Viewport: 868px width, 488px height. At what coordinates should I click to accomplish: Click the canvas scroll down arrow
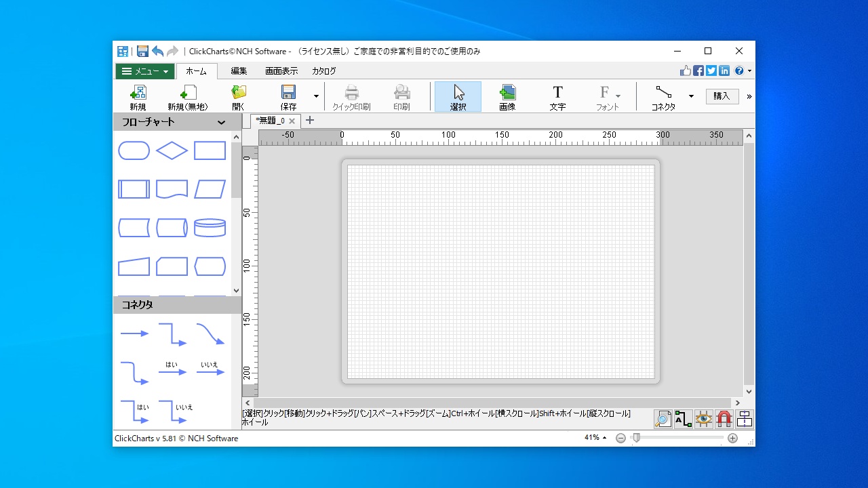coord(749,392)
